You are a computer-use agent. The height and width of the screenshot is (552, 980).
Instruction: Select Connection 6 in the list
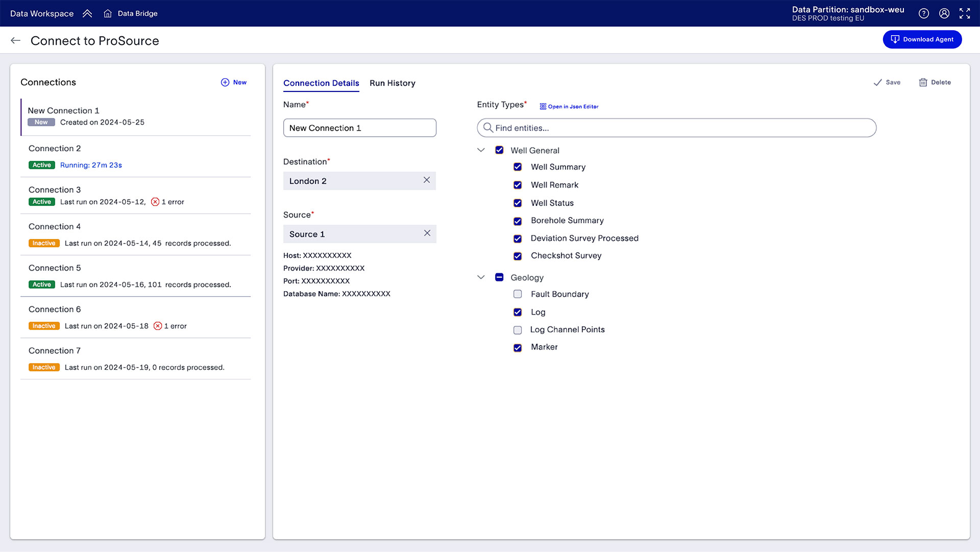pyautogui.click(x=136, y=317)
